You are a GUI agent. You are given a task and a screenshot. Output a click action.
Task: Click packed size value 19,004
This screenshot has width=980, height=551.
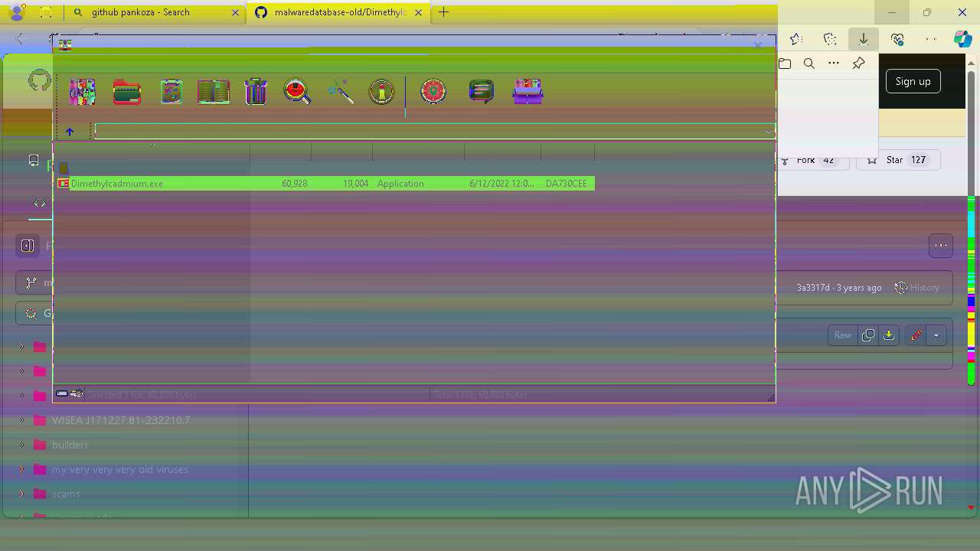(x=356, y=184)
